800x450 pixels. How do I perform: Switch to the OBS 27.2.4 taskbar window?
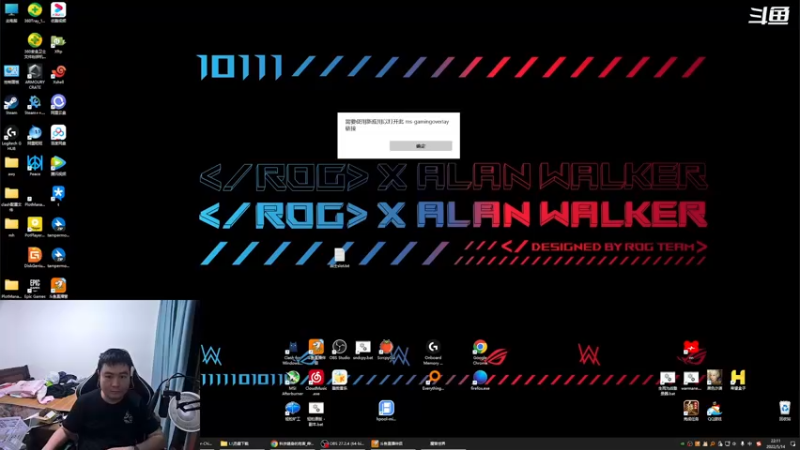[x=343, y=443]
